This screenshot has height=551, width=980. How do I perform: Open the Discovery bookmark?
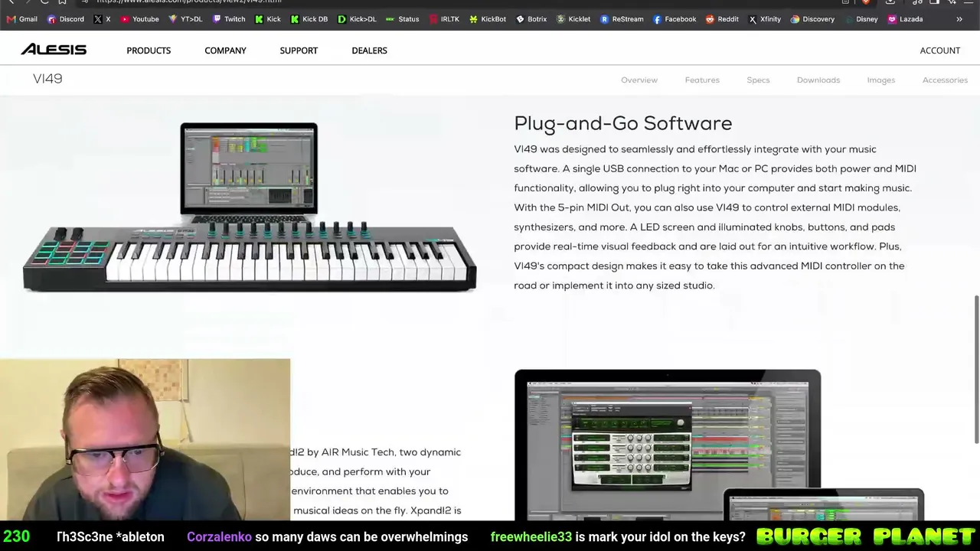tap(812, 19)
